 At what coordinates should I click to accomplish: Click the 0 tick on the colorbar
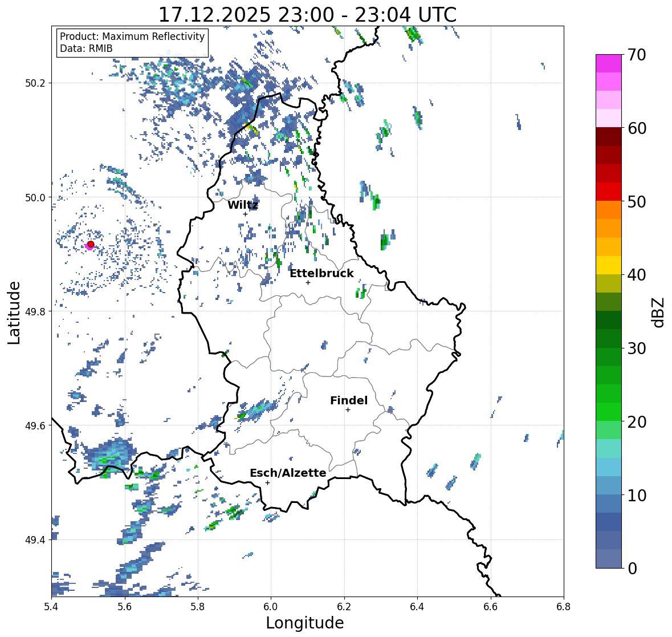633,568
